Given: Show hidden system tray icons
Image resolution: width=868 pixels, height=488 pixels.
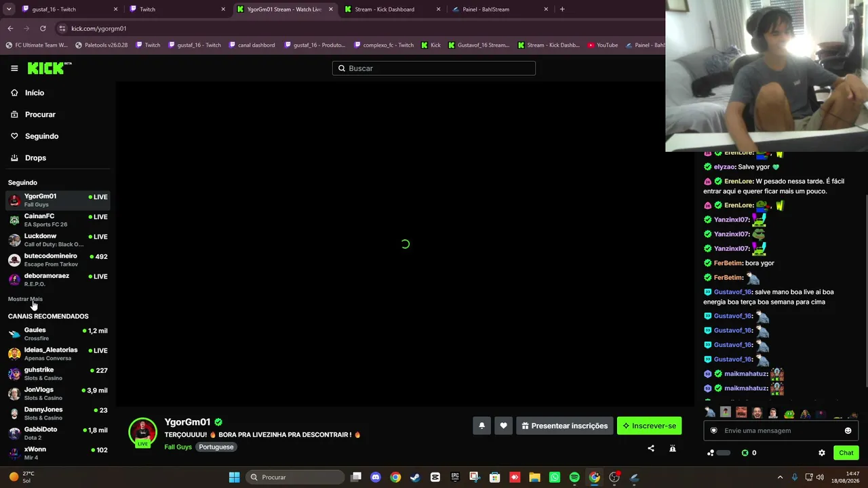Looking at the screenshot, I should coord(780,477).
